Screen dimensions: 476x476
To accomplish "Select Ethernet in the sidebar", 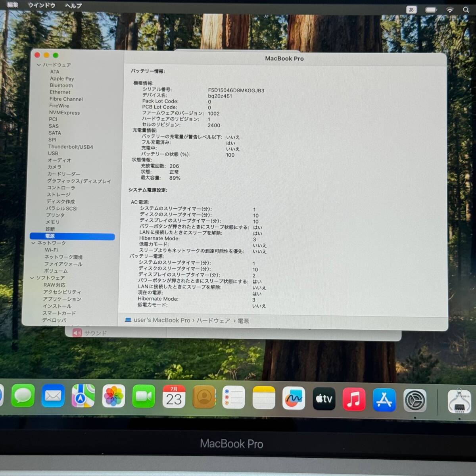I will coord(60,92).
